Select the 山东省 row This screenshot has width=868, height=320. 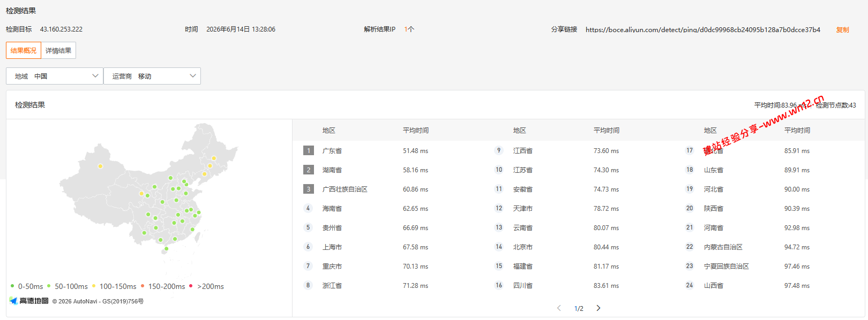pyautogui.click(x=769, y=170)
